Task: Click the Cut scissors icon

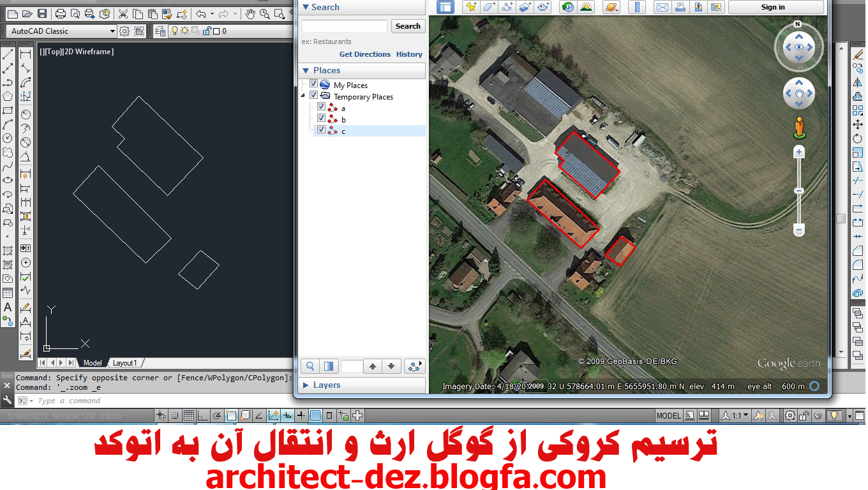Action: (x=123, y=13)
